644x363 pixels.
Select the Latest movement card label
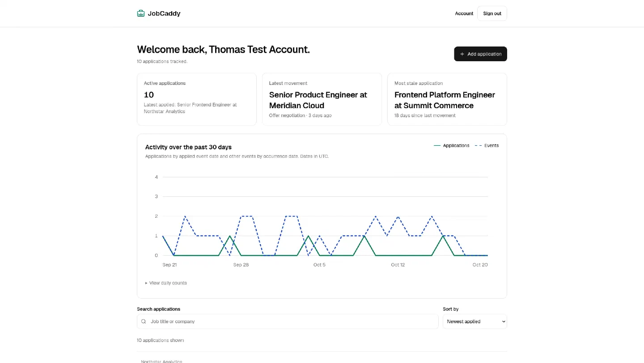pyautogui.click(x=288, y=83)
